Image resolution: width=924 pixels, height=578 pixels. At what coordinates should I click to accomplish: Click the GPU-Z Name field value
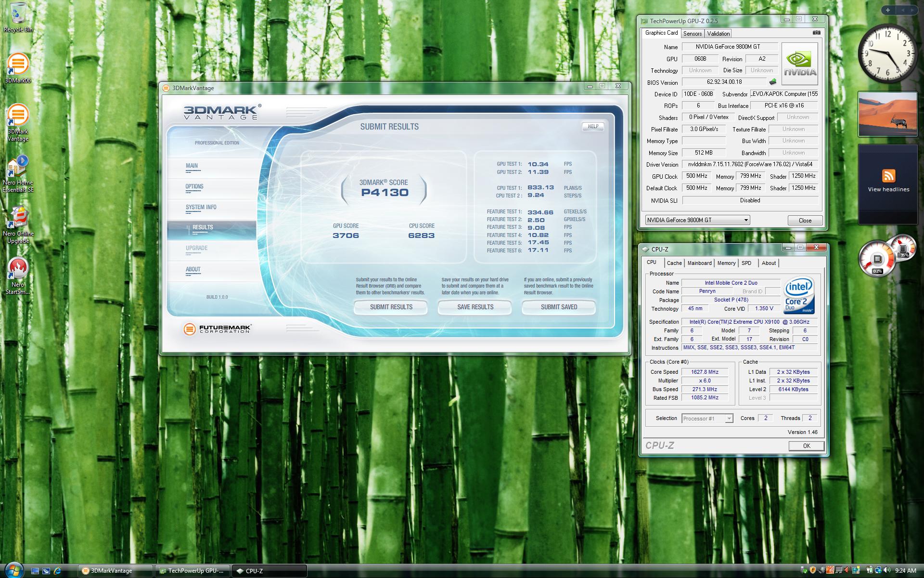point(730,47)
